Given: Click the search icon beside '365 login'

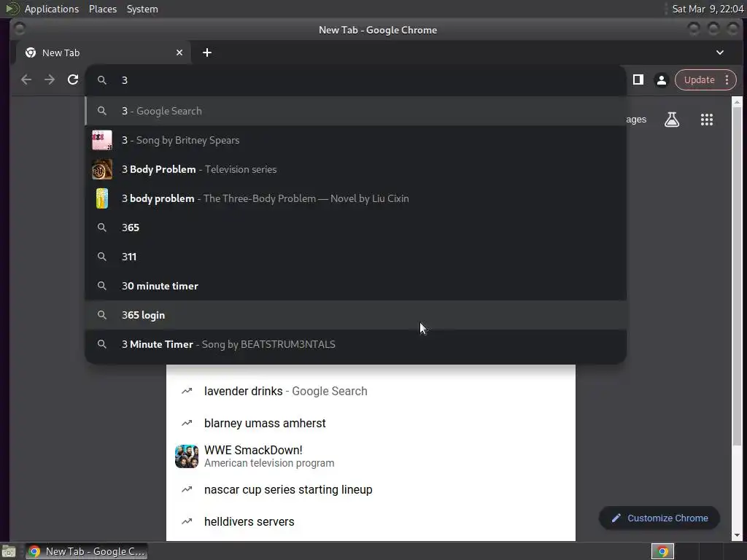Looking at the screenshot, I should 102,315.
